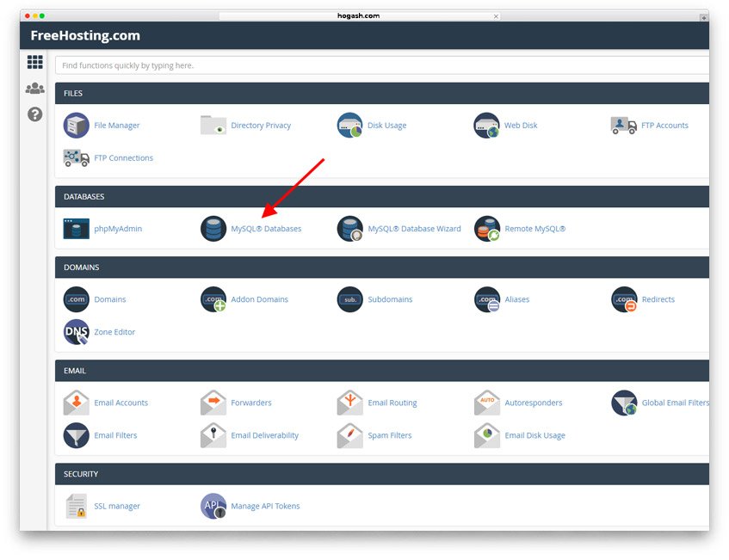Image resolution: width=729 pixels, height=560 pixels.
Task: Launch phpMyAdmin via its icon
Action: pos(77,229)
